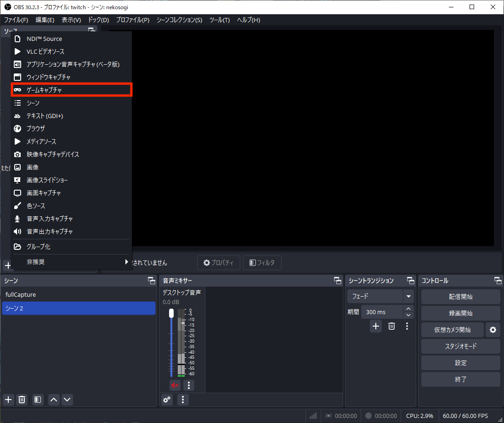Delete selected scene with trash icon
Viewport: 504px width, 423px height.
coord(22,400)
